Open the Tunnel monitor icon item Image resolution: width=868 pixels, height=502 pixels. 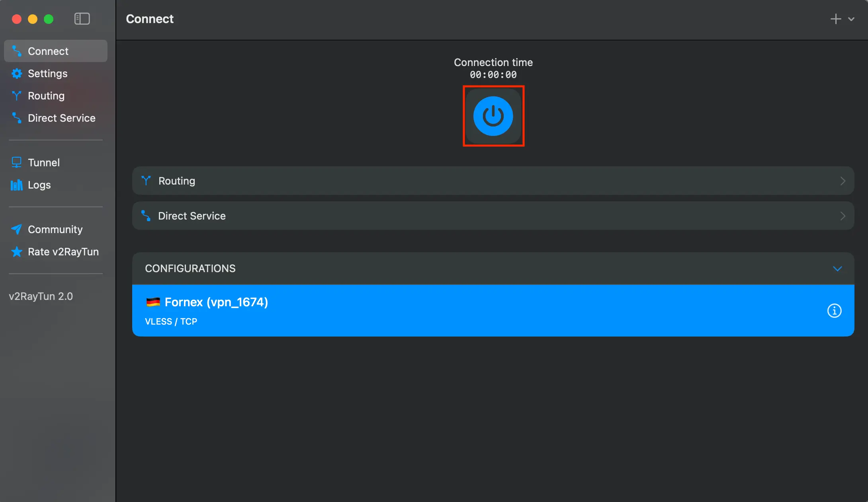(x=17, y=162)
